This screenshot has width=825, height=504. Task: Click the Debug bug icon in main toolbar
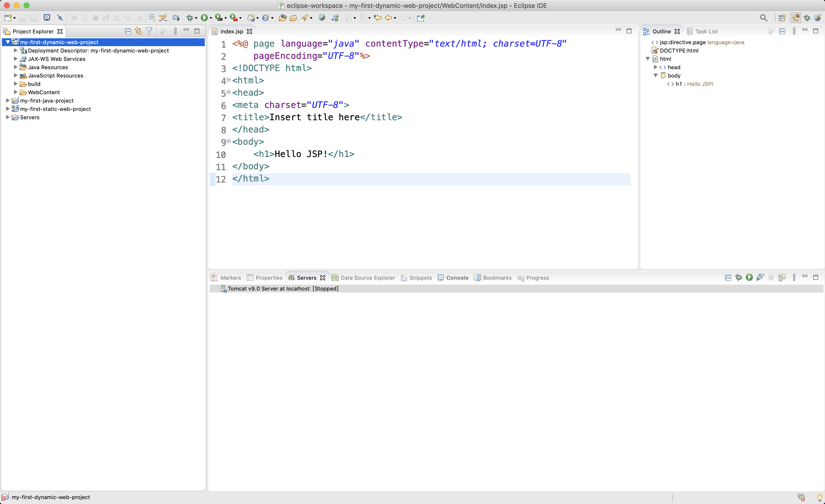tap(190, 18)
